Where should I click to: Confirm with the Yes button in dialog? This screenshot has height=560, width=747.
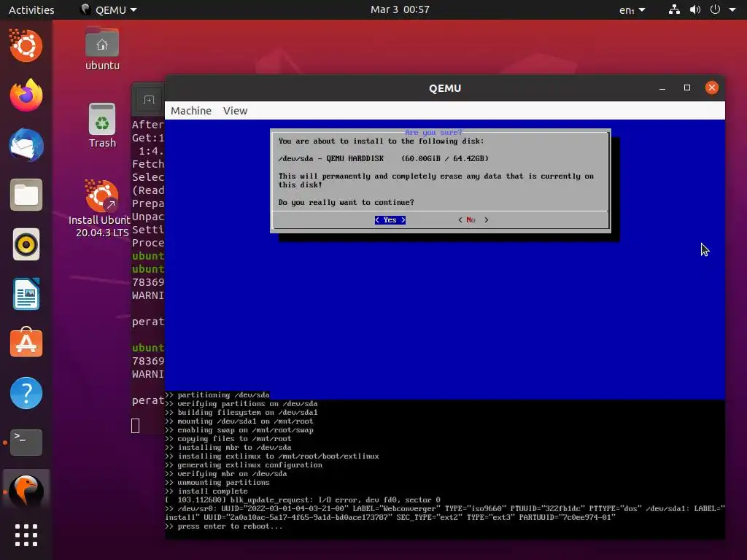point(390,220)
